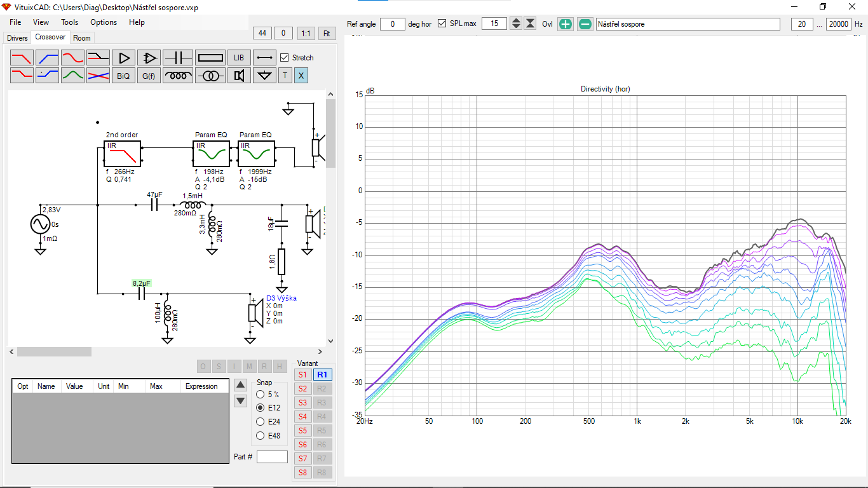Add a transformer component
This screenshot has width=868, height=488.
tap(210, 76)
